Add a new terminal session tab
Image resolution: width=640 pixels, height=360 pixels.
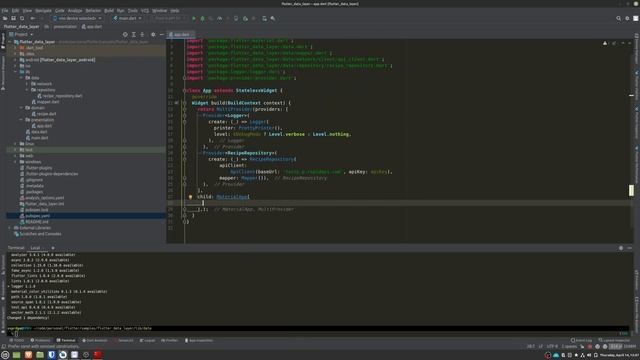tap(53, 248)
